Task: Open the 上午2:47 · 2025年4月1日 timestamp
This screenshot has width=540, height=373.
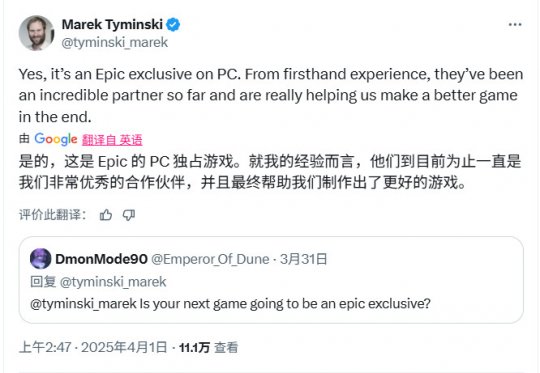Action: tap(93, 347)
